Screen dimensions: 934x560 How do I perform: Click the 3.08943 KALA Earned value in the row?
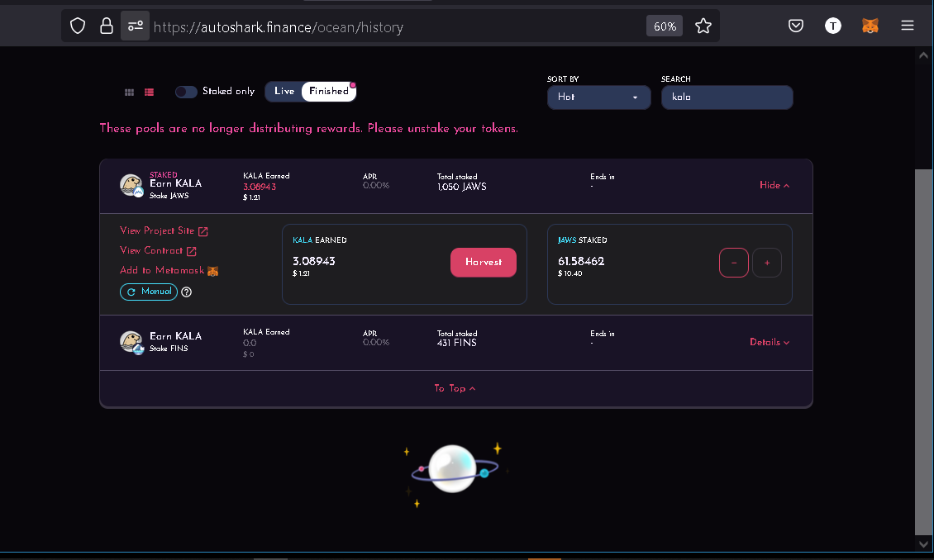260,187
